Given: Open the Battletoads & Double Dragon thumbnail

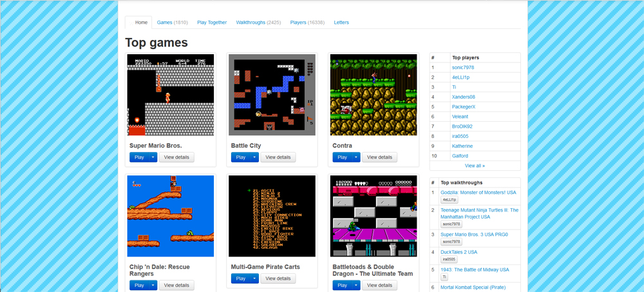Looking at the screenshot, I should [x=374, y=216].
